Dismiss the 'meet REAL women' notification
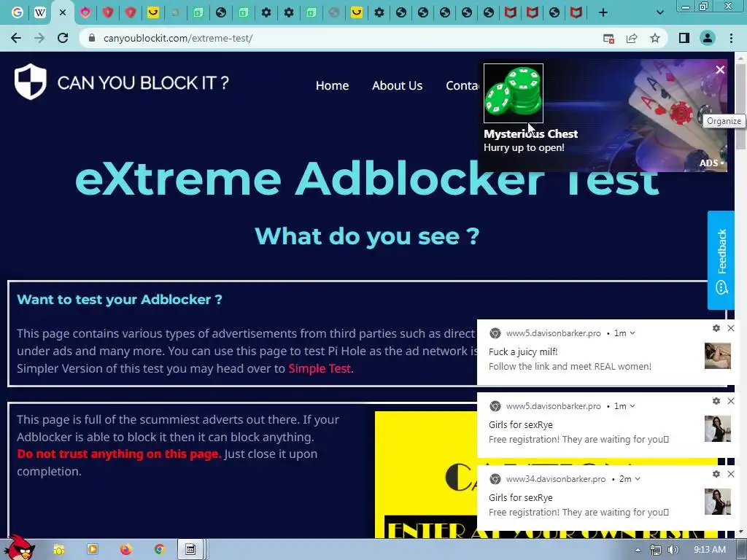 pyautogui.click(x=731, y=328)
